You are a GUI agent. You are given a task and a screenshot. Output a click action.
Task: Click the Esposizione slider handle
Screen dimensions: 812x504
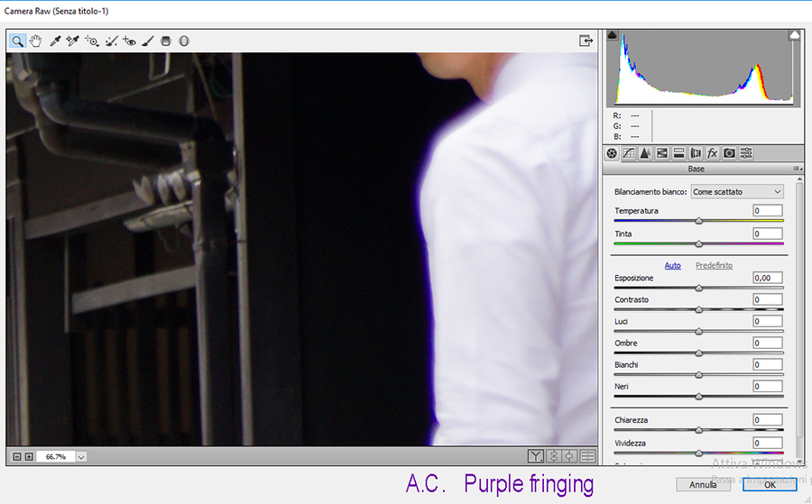[698, 289]
